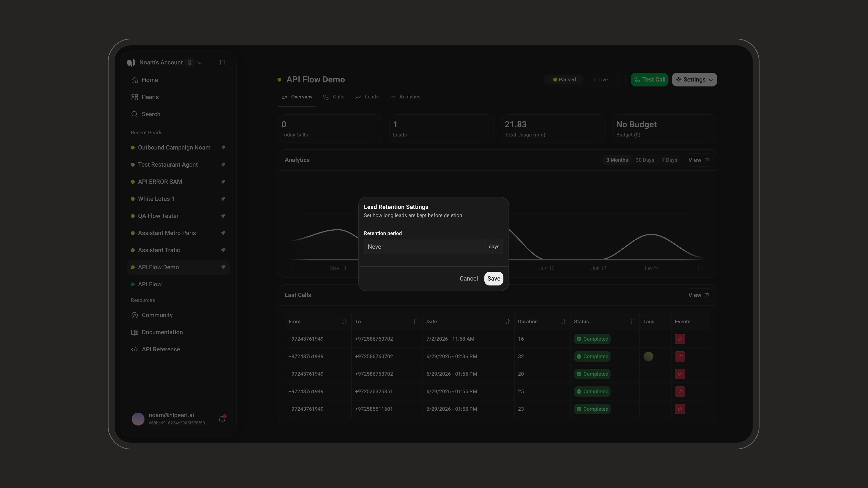
Task: Go to Pearls in the sidebar
Action: click(178, 97)
